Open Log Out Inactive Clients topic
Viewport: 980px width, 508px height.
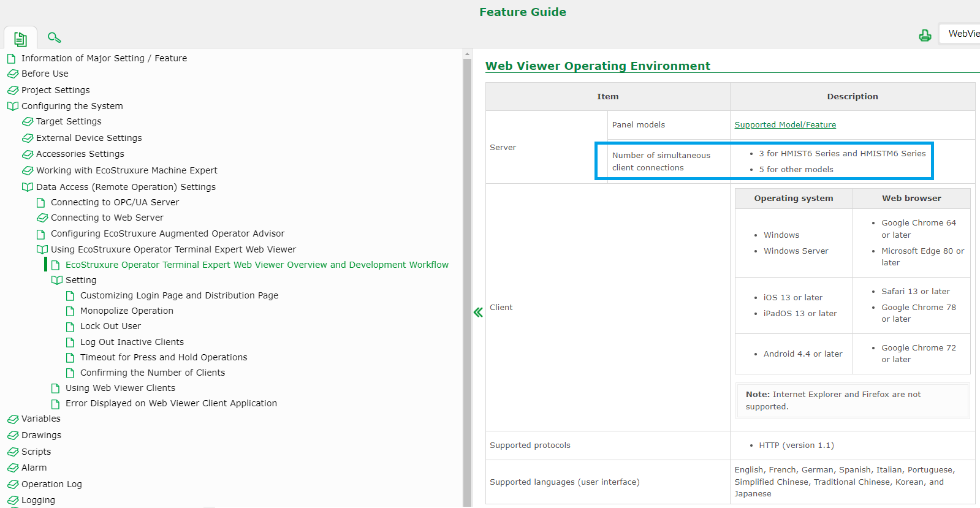(x=132, y=342)
